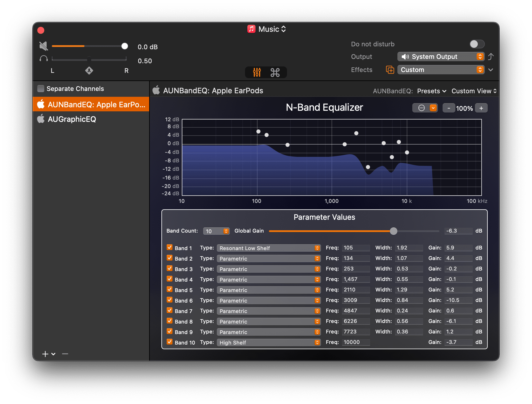Click Band 7 Width field 0.24
The height and width of the screenshot is (404, 532).
coord(409,311)
